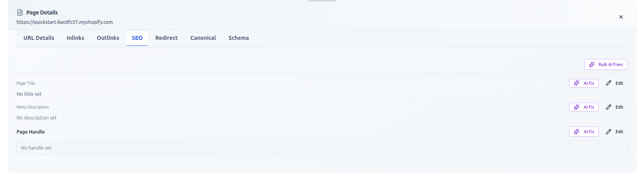644x173 pixels.
Task: Switch to the Inlinks tab
Action: [x=75, y=38]
